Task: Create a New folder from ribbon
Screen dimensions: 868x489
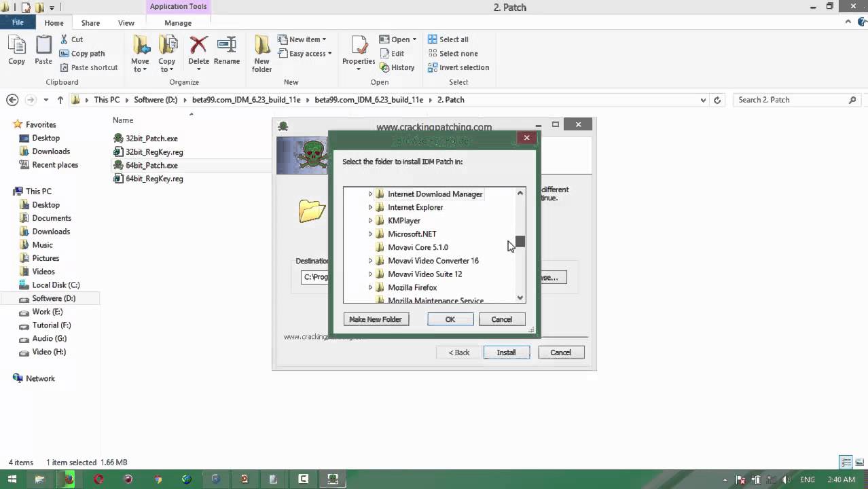Action: (x=261, y=54)
